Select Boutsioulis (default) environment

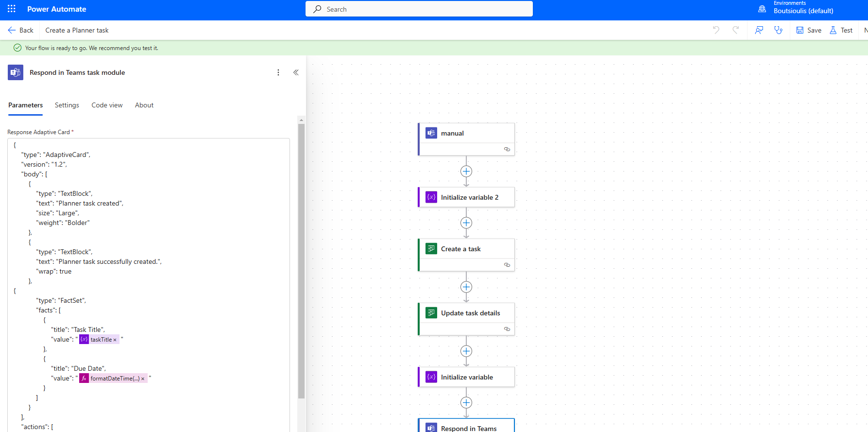(803, 11)
